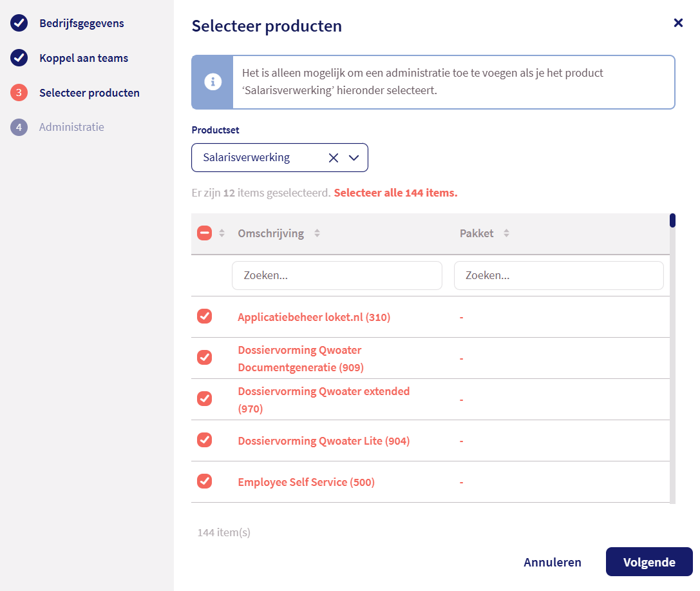
Task: Open the Productset dropdown chevron
Action: click(354, 158)
